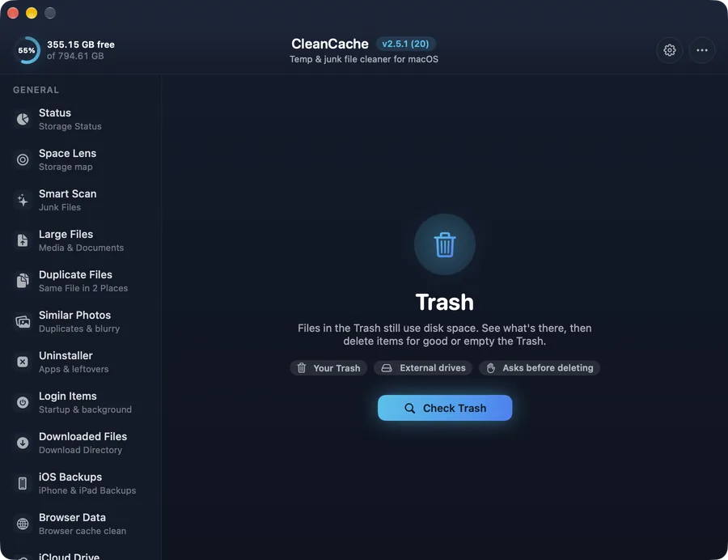Close the window with red button
The height and width of the screenshot is (560, 728).
click(x=13, y=13)
